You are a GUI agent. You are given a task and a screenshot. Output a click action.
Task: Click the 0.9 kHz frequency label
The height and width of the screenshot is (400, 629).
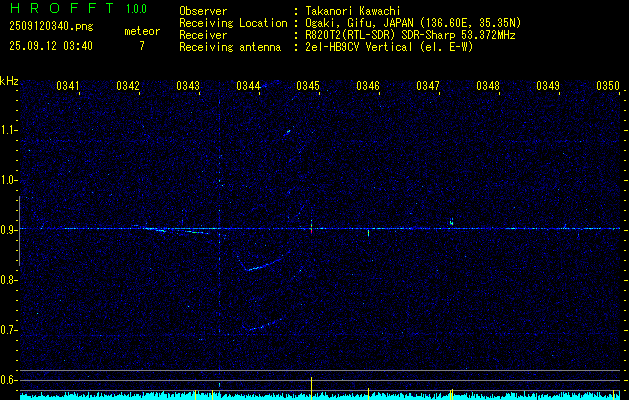tap(7, 230)
